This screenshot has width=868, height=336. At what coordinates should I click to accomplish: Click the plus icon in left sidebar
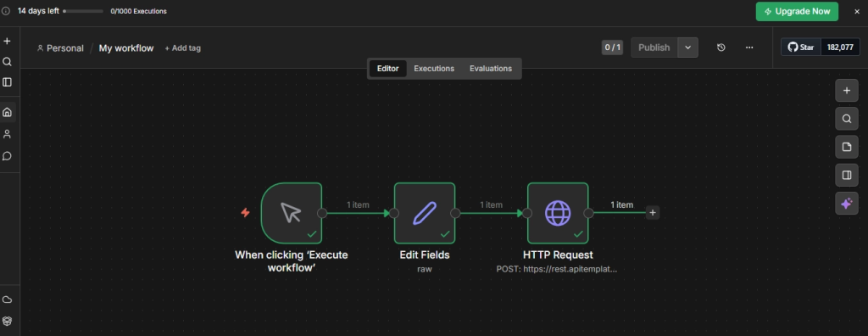(x=7, y=41)
